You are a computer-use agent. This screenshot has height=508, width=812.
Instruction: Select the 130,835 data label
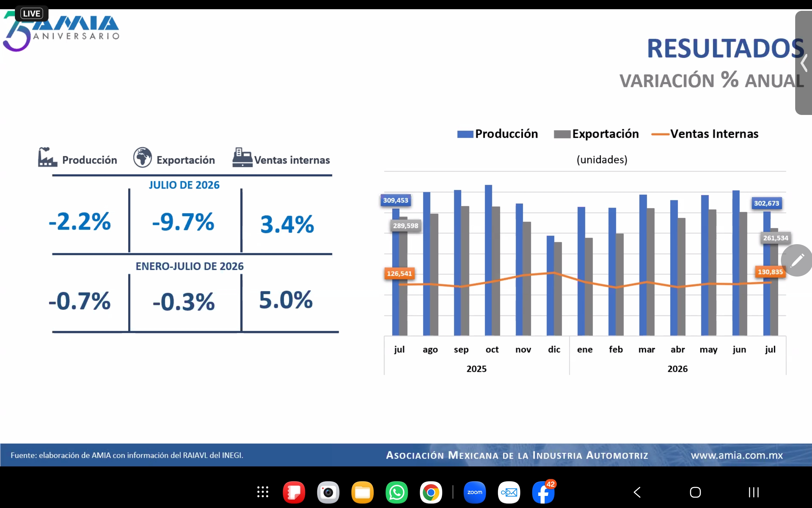(x=770, y=272)
